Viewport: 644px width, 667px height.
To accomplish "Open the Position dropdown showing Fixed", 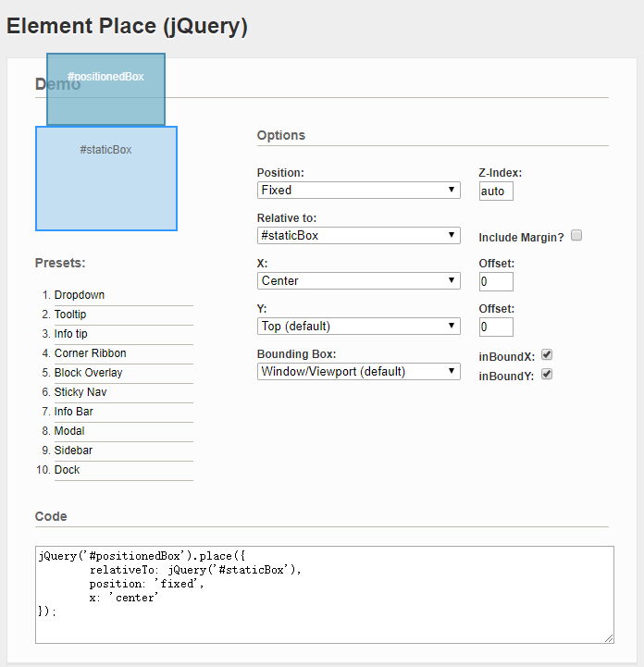I will pyautogui.click(x=359, y=191).
